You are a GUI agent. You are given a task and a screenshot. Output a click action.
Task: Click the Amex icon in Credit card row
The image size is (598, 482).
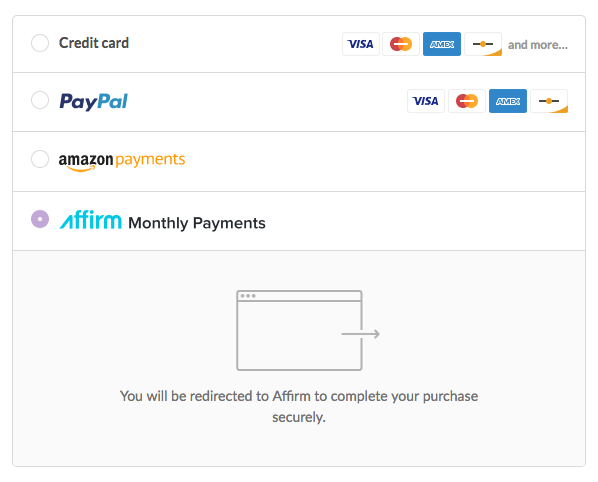(x=442, y=44)
